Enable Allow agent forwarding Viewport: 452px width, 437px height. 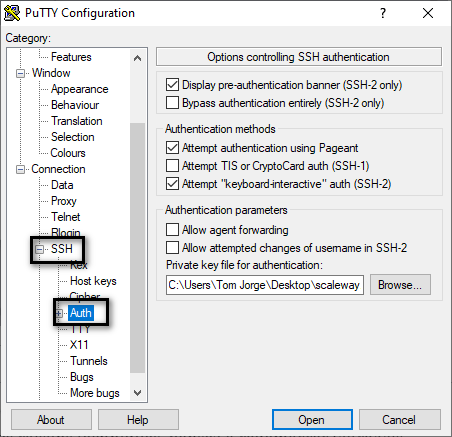point(172,230)
